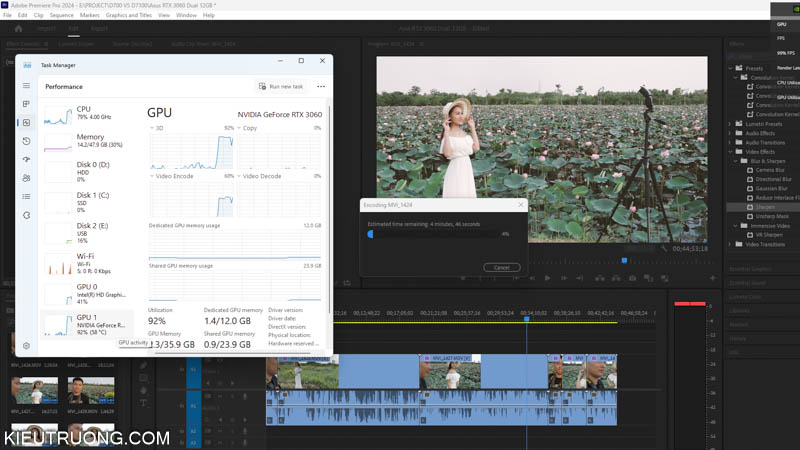Open Task Manager settings gear
This screenshot has width=800, height=450.
(27, 346)
